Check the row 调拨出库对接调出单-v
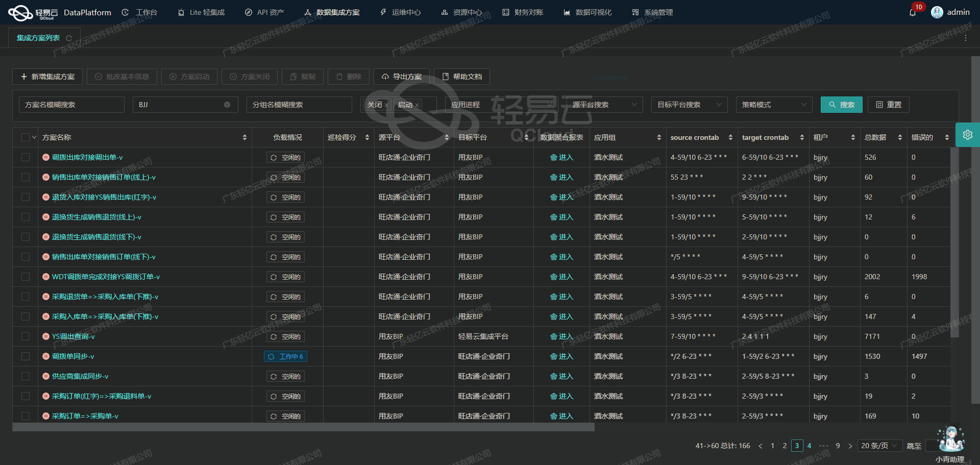Screen dimensions: 980x465 click(26, 157)
